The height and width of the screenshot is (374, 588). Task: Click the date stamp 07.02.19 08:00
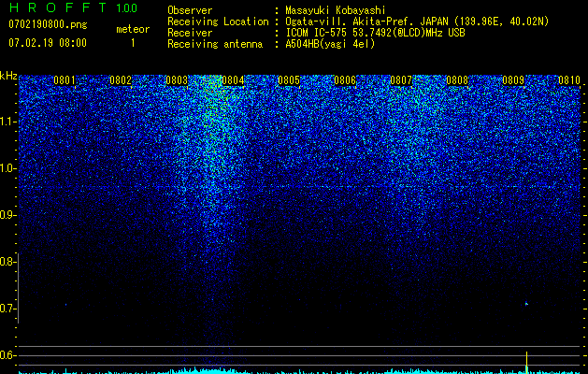click(x=48, y=43)
